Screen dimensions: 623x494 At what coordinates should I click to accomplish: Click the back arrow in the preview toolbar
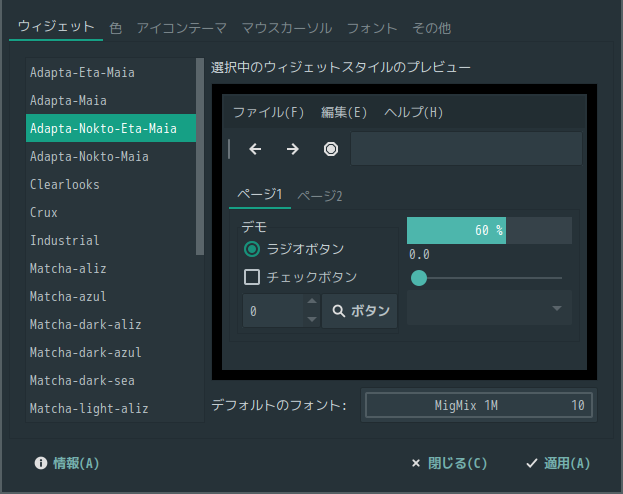(255, 149)
